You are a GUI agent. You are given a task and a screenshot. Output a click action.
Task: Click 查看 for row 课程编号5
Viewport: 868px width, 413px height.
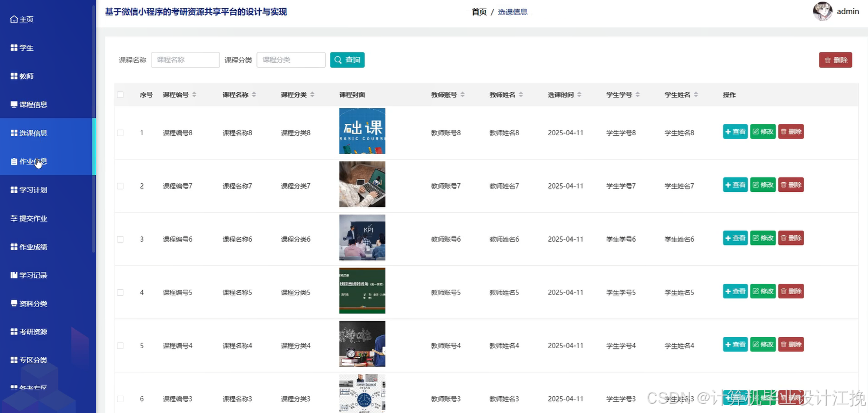pos(735,291)
